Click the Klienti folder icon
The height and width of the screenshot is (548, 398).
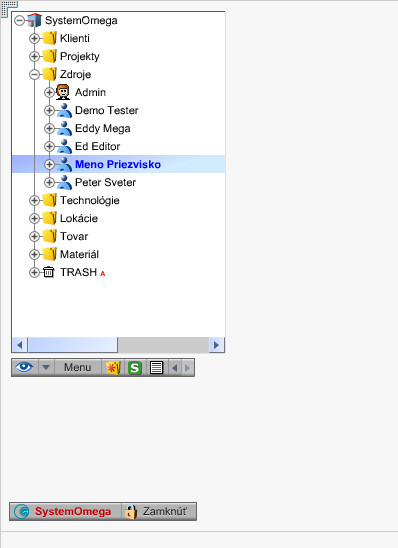click(49, 38)
